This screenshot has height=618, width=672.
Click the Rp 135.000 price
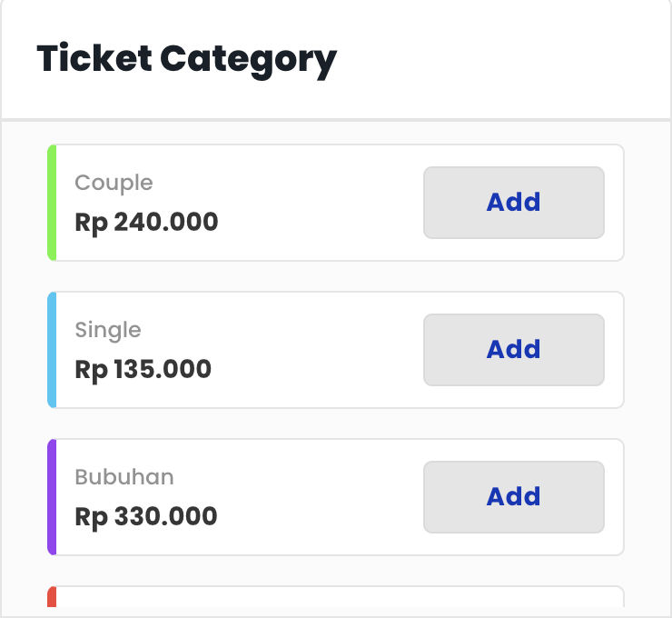pos(143,369)
